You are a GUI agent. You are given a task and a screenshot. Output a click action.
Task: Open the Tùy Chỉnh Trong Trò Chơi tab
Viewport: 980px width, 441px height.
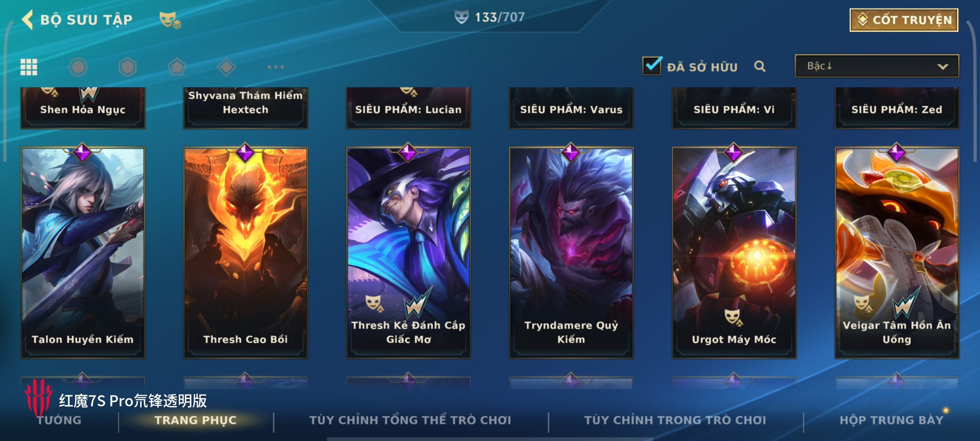point(675,420)
